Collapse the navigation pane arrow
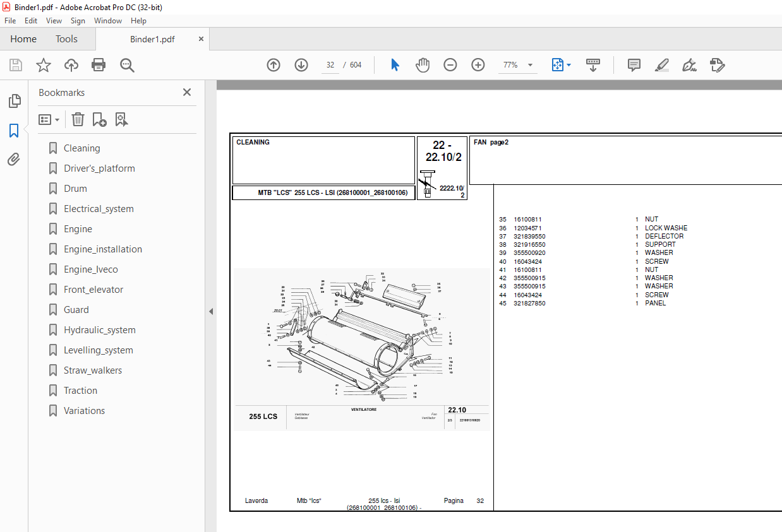782x532 pixels. [211, 311]
